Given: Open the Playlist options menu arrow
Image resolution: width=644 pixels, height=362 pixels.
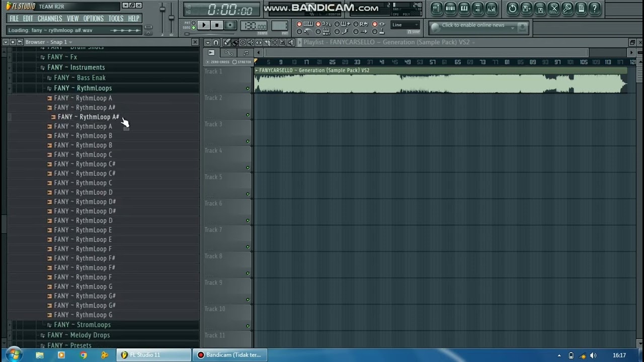Looking at the screenshot, I should (208, 42).
